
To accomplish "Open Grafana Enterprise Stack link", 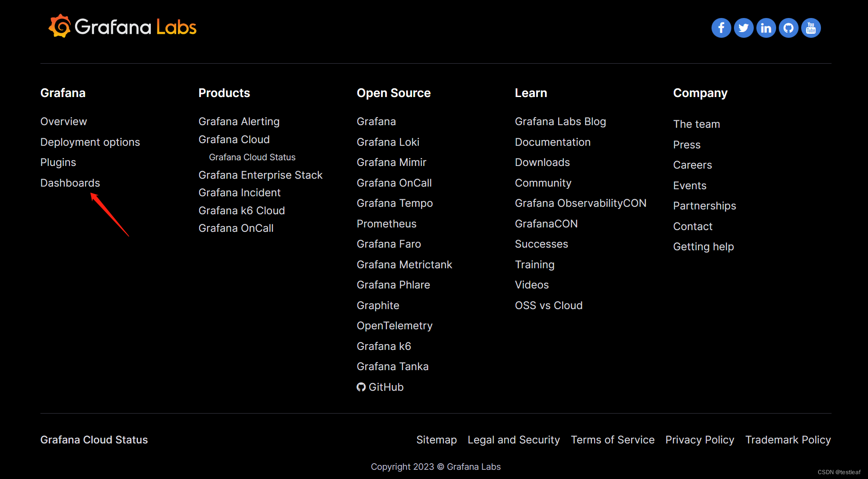I will (x=261, y=175).
